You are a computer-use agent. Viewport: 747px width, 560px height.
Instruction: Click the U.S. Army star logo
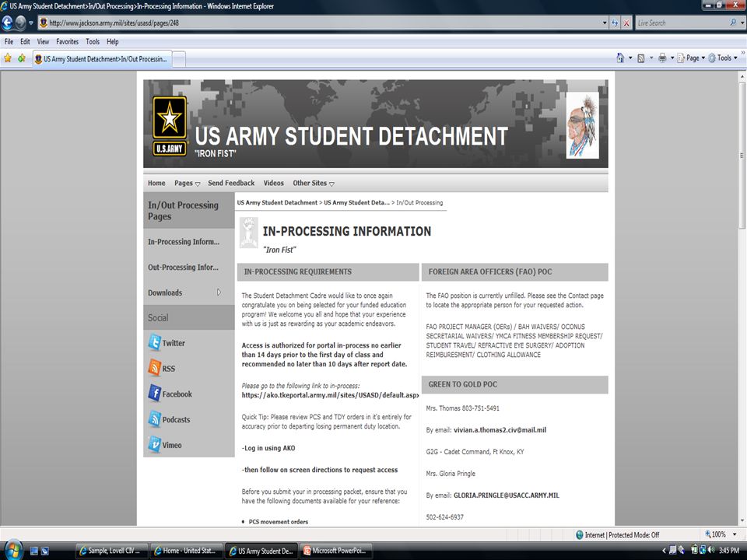(x=170, y=126)
